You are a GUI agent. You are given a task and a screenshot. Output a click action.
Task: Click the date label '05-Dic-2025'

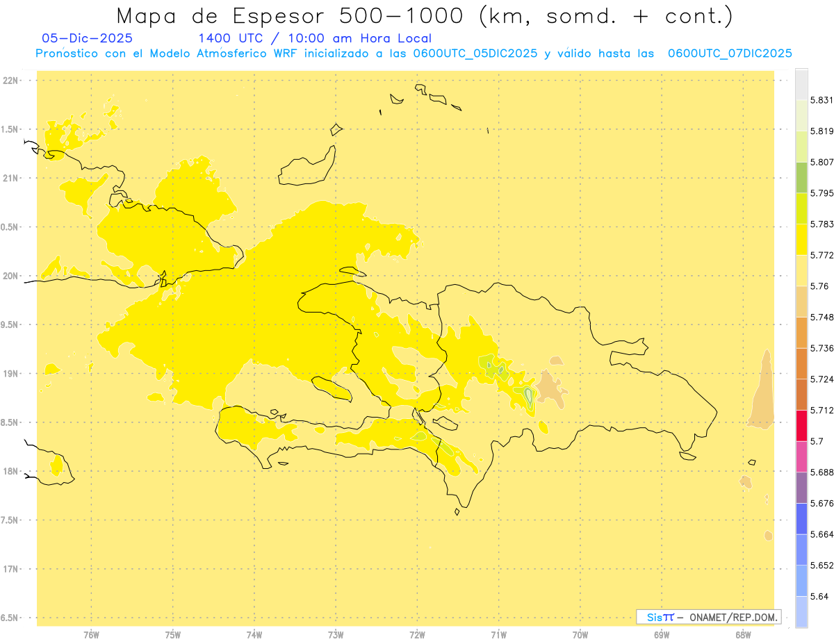(87, 38)
